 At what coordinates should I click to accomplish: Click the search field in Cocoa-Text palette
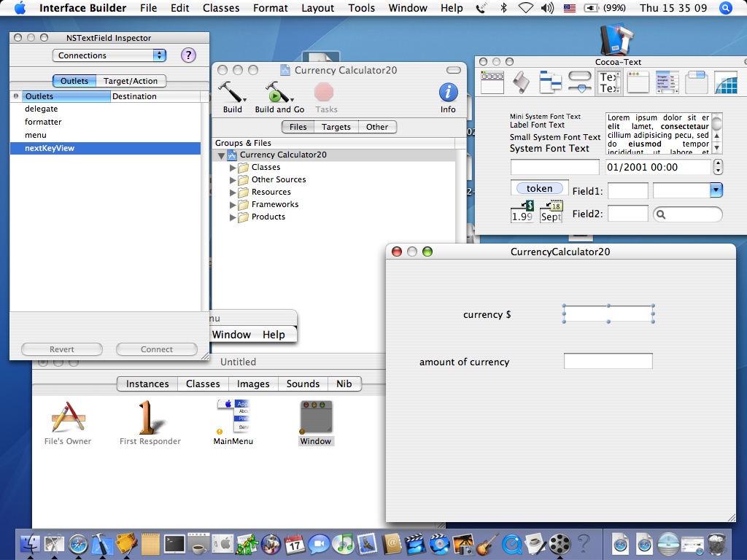[687, 214]
